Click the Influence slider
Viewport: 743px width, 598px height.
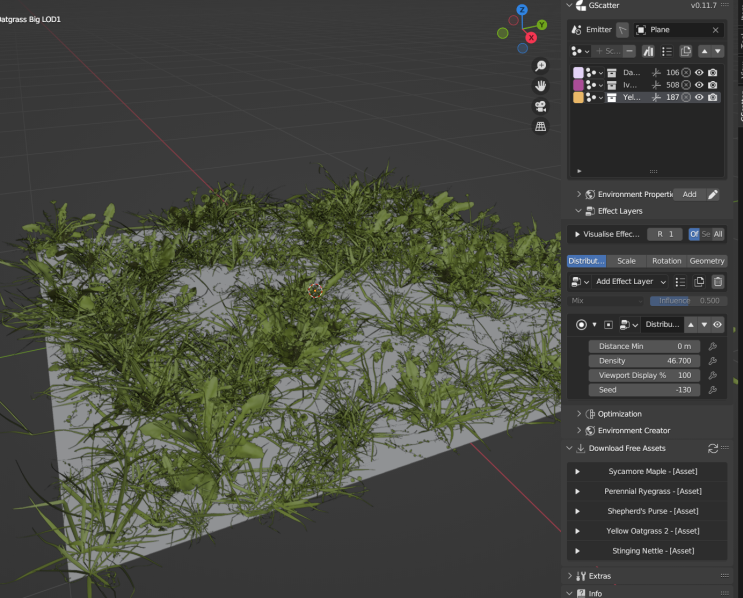coord(687,300)
